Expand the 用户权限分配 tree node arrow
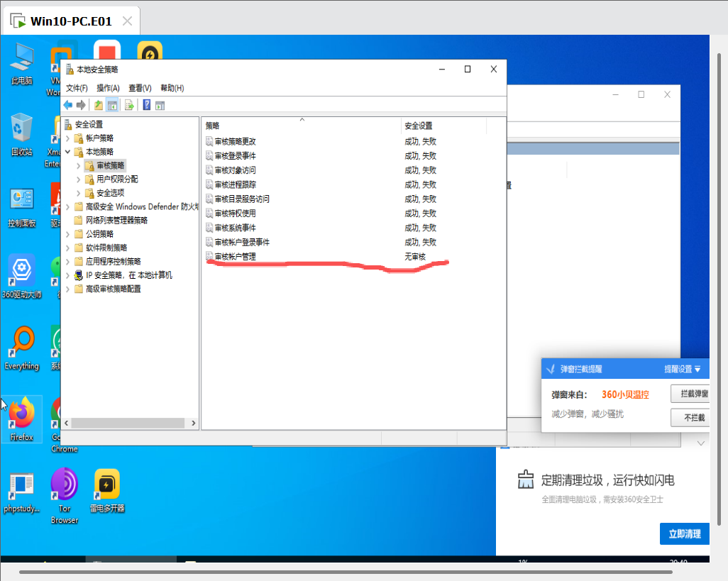 [79, 179]
